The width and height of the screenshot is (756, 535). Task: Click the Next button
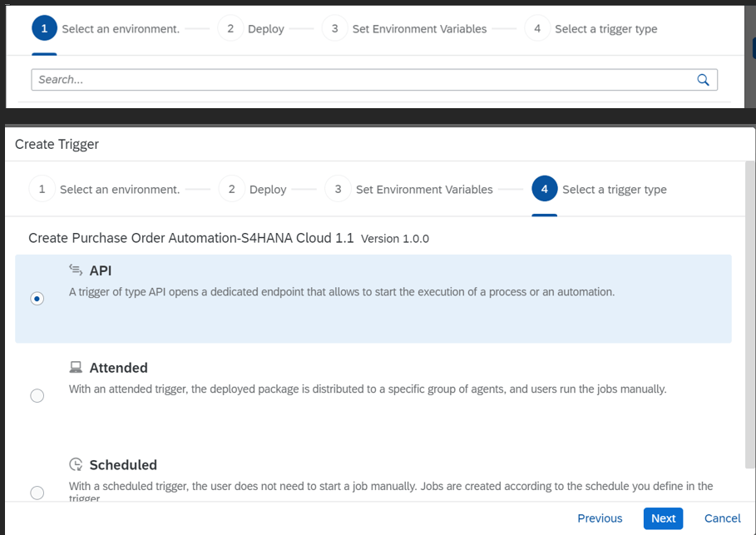(x=663, y=518)
